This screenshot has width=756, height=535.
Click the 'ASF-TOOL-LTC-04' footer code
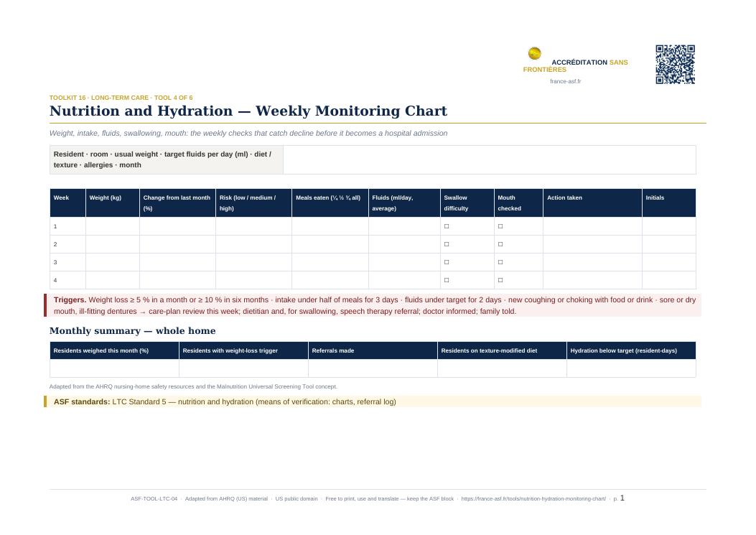(154, 499)
